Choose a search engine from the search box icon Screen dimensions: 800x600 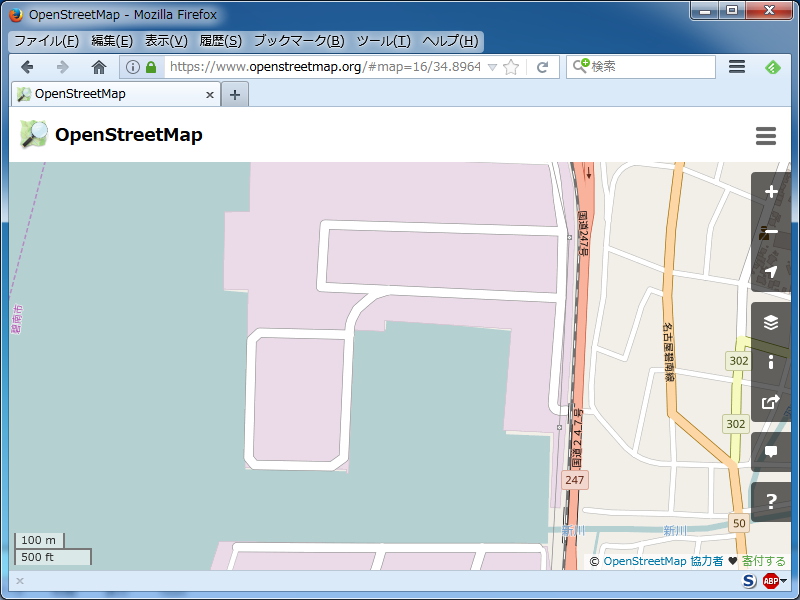[581, 66]
